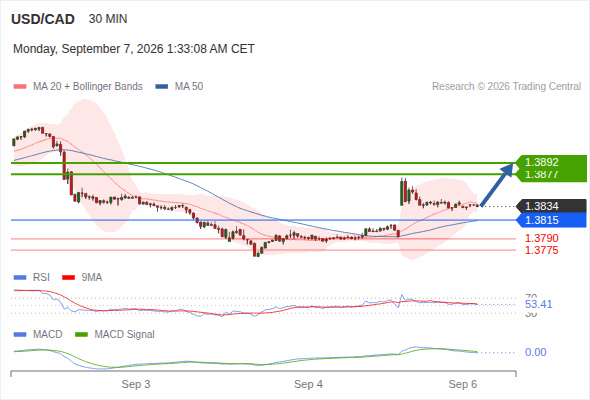
Task: Click the MA 50 blue legend swatch
Action: tap(162, 87)
